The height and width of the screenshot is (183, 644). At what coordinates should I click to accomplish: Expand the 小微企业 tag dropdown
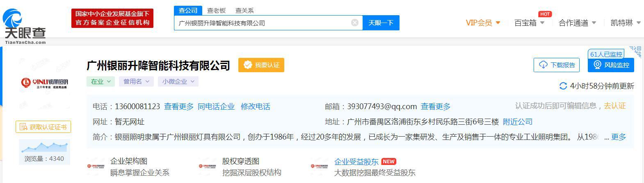pyautogui.click(x=178, y=81)
